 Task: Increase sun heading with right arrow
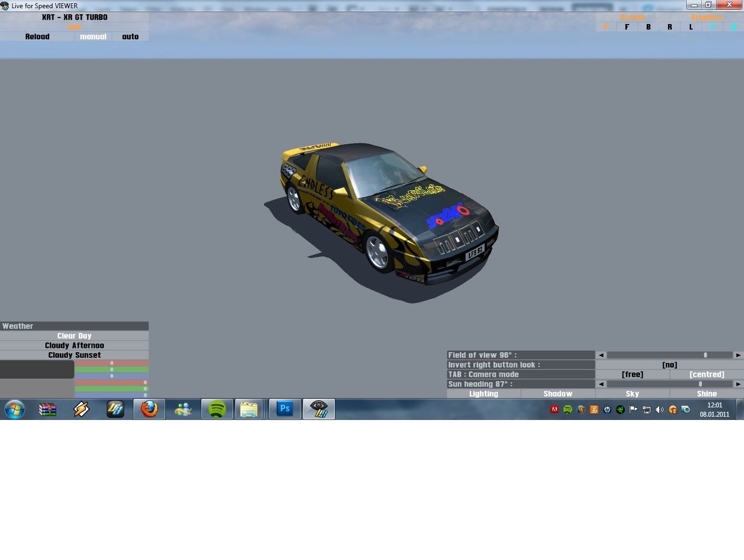[x=739, y=384]
